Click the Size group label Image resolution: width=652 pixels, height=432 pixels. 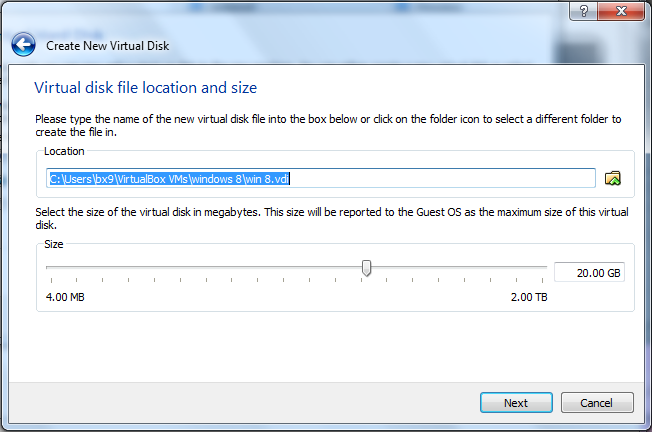coord(56,243)
